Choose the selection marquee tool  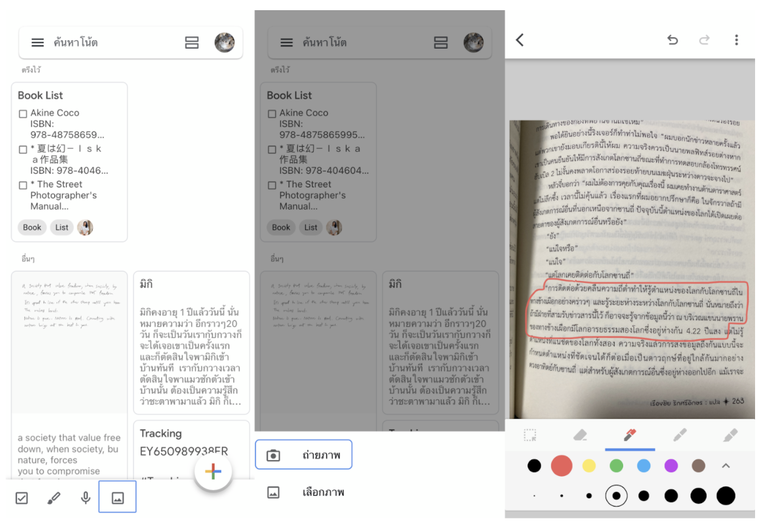pyautogui.click(x=530, y=435)
